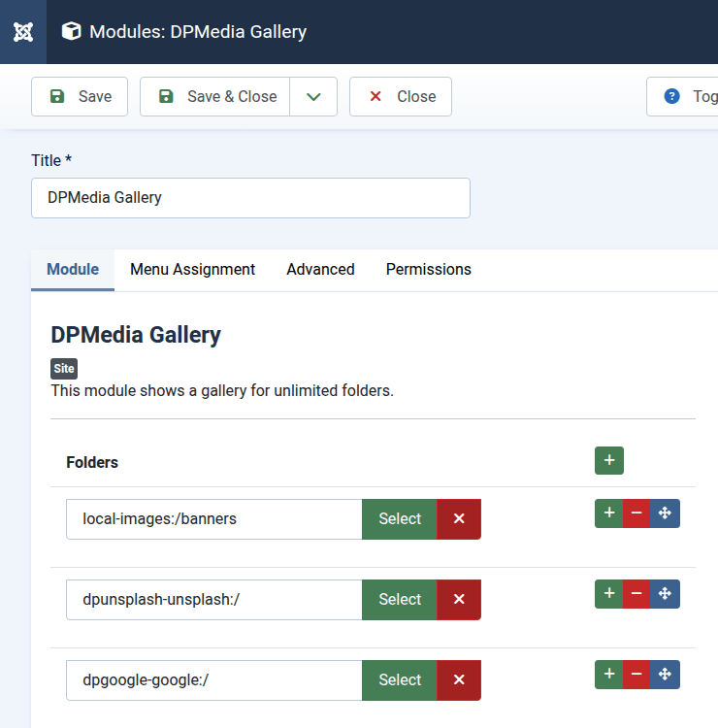Click move handle for local-images:/banners row
This screenshot has width=718, height=728.
pyautogui.click(x=665, y=513)
